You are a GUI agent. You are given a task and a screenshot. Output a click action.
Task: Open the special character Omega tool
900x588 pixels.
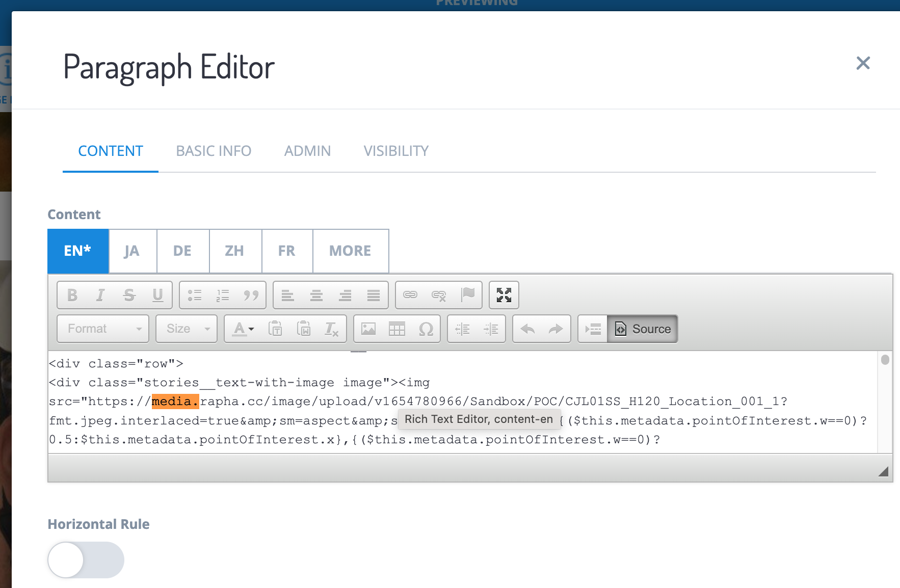426,329
